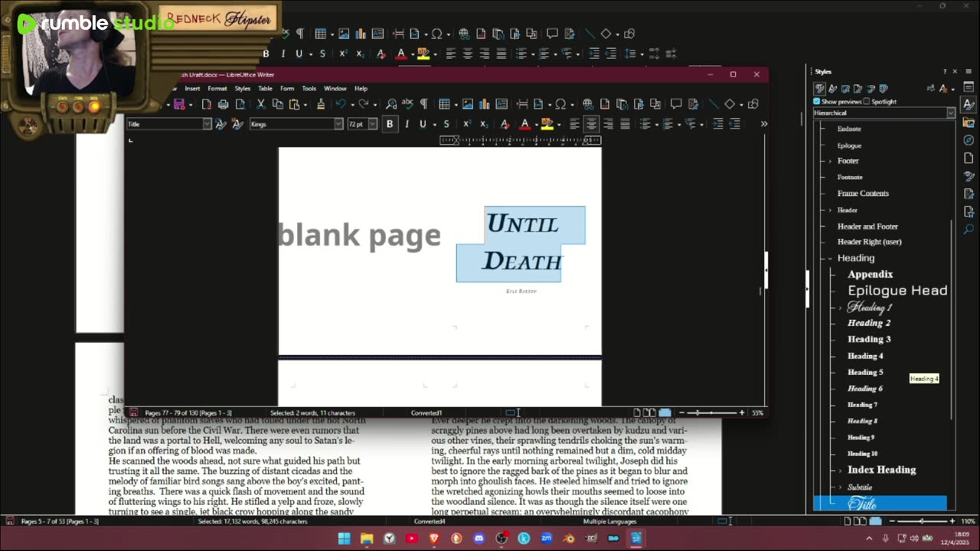
Task: Center text in front Writer window
Action: coord(591,124)
